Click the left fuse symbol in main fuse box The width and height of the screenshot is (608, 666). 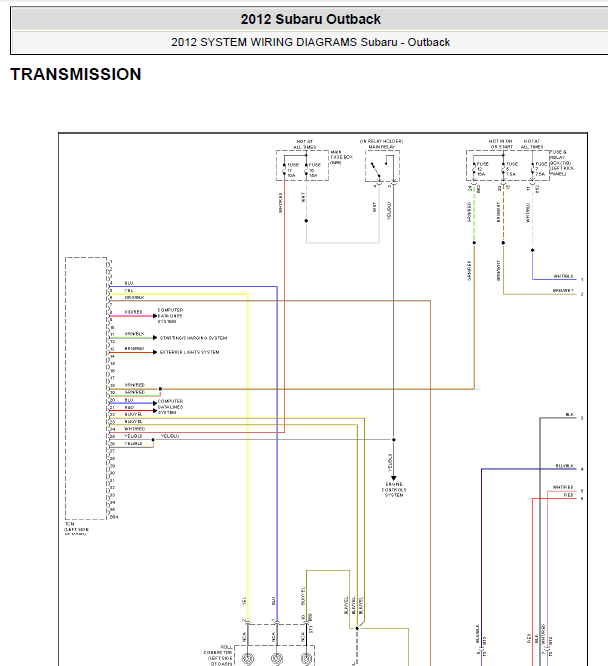coord(284,170)
